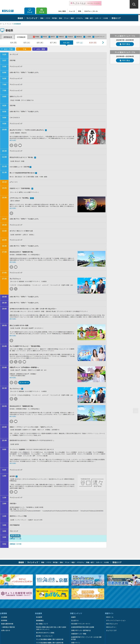Open YouTube icon for 21:00 キュンと! program
This screenshot has height=644, width=140.
[24, 362]
